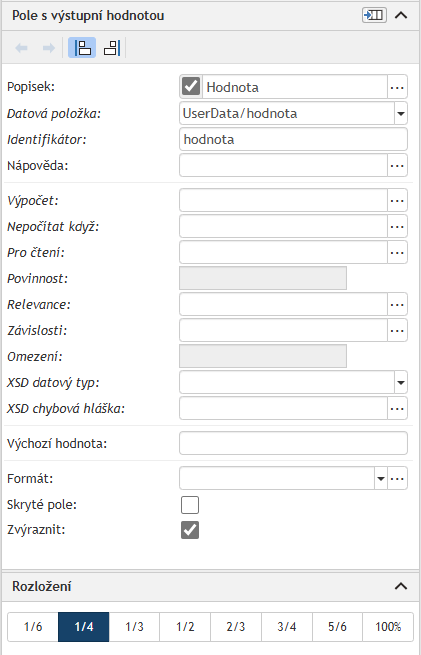Image resolution: width=421 pixels, height=655 pixels.
Task: Open ellipsis editor for Relevance field
Action: click(x=397, y=305)
